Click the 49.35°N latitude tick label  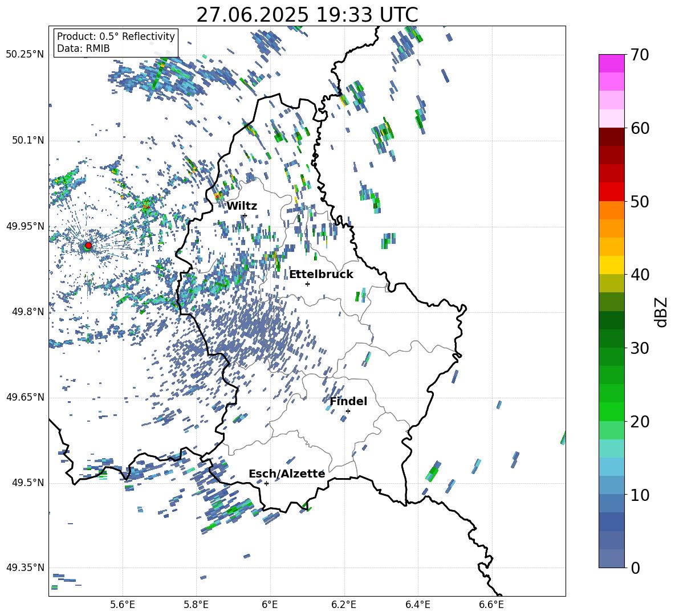point(25,568)
